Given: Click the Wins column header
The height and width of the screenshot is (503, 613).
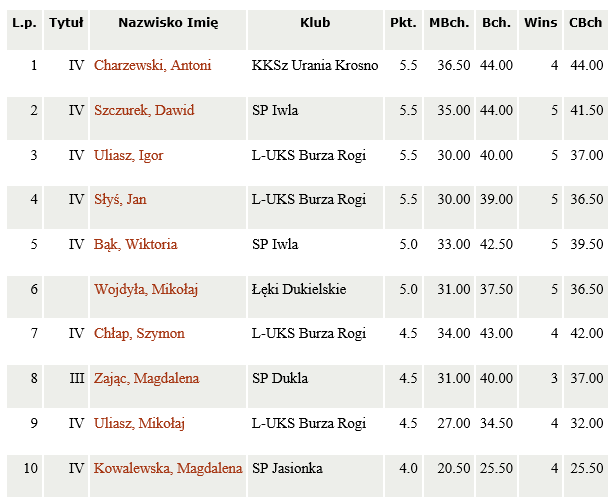Looking at the screenshot, I should [540, 23].
